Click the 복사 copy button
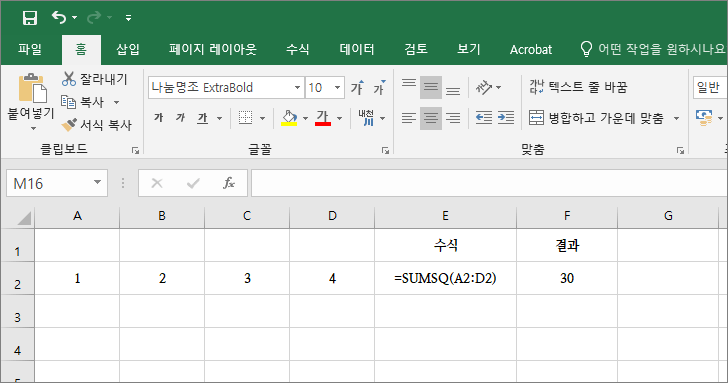The height and width of the screenshot is (383, 728). [83, 102]
